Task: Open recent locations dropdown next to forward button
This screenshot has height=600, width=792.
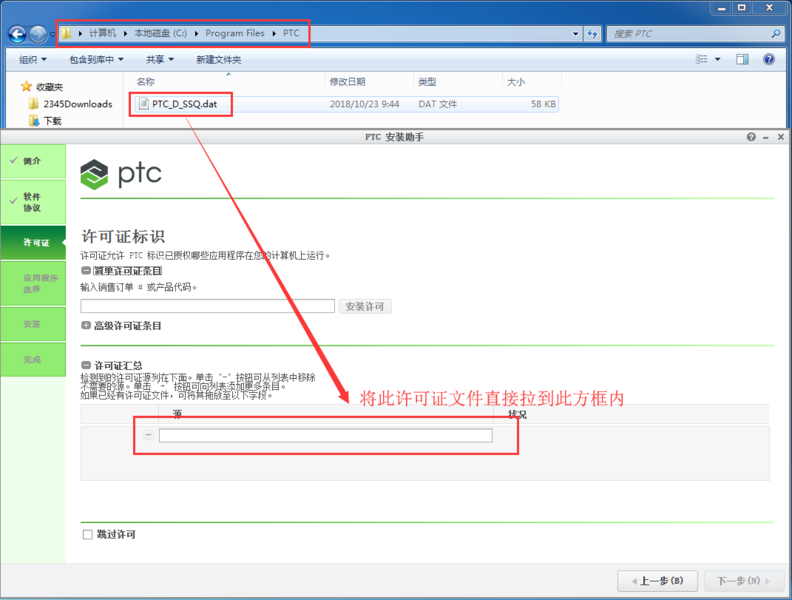Action: [52, 35]
